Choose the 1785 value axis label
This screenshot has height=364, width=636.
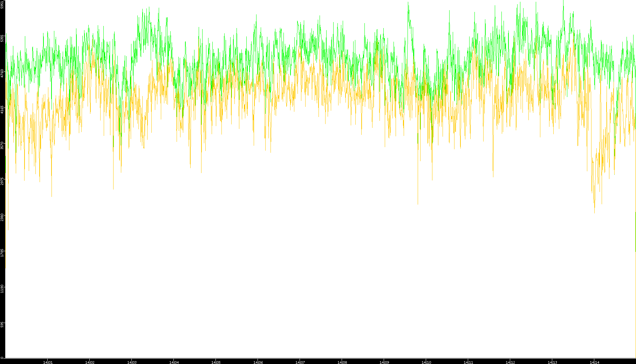tap(2, 253)
